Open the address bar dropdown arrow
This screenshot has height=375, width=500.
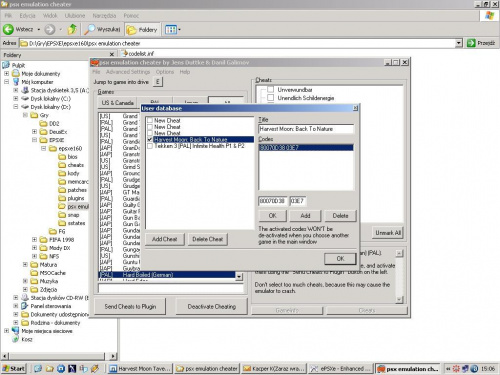(x=459, y=43)
